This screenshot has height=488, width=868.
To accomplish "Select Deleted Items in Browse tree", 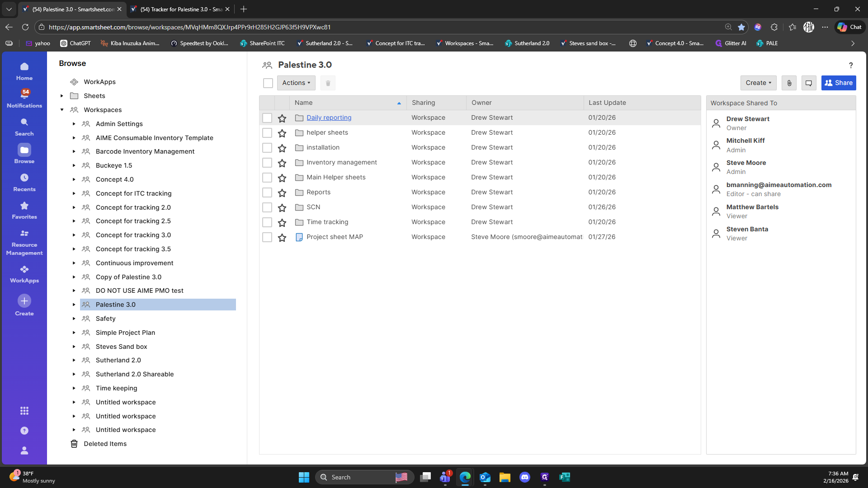I will coord(105,444).
